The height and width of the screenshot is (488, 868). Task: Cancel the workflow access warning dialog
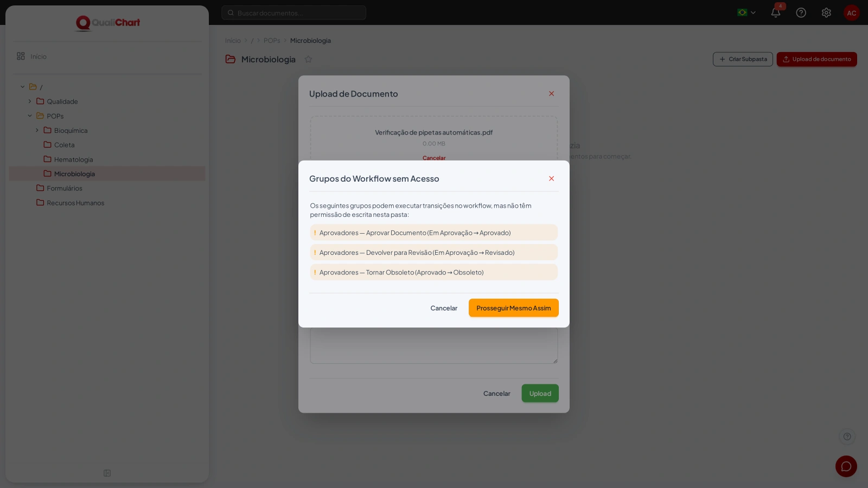click(x=444, y=308)
